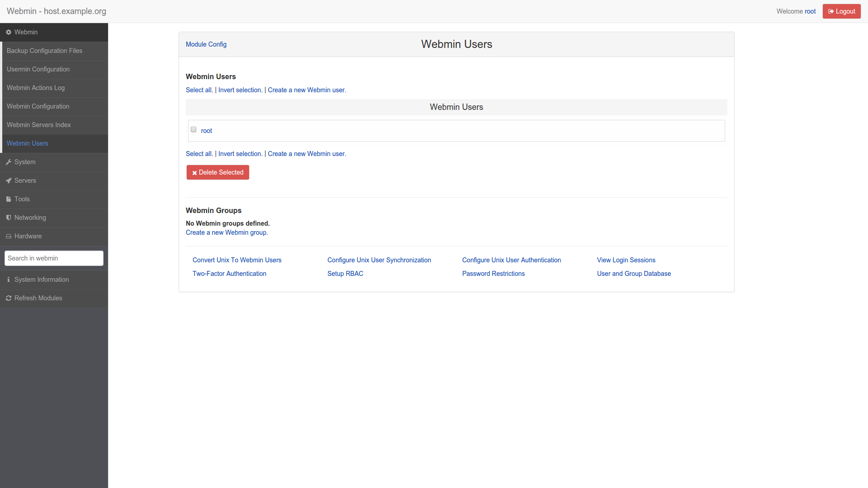Collapse the Webmin sidebar category
Viewport: 868px width, 488px height.
click(x=54, y=32)
